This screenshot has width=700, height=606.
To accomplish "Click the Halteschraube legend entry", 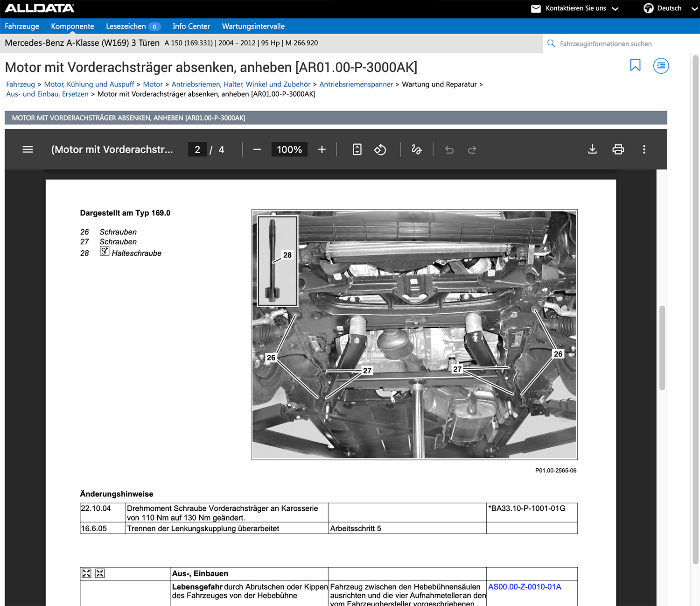I will tap(137, 253).
